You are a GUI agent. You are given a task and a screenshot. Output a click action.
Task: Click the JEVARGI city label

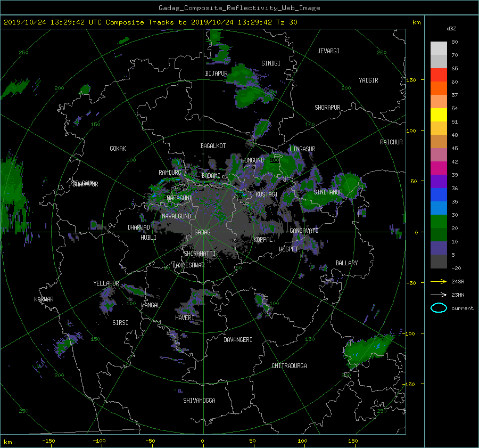click(x=328, y=51)
